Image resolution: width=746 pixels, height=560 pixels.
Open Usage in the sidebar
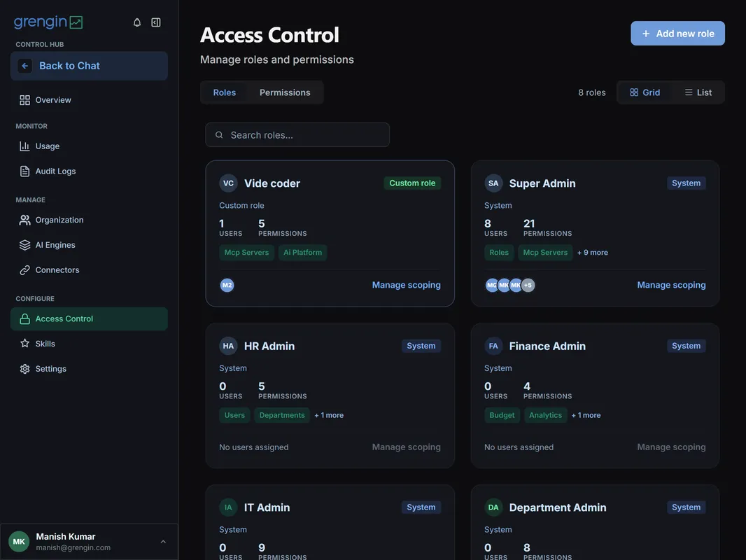point(89,146)
